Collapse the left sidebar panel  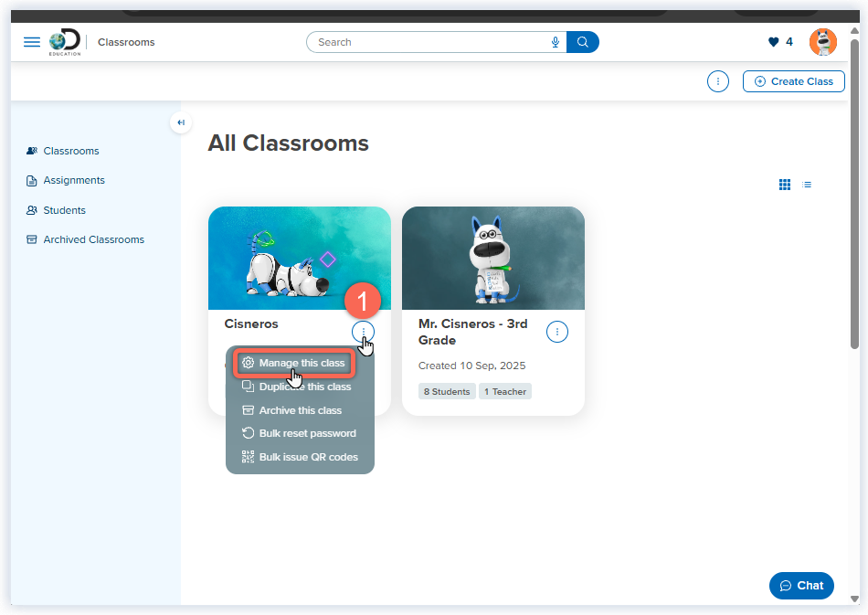[x=181, y=122]
